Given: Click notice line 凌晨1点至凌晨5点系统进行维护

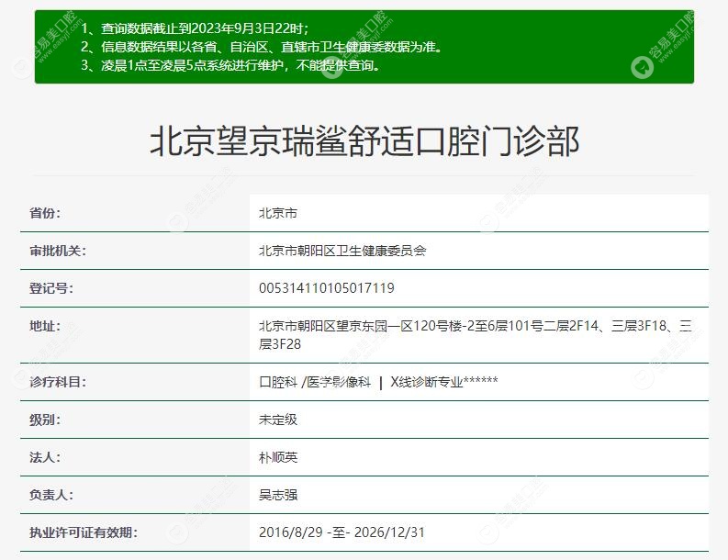Looking at the screenshot, I should click(230, 65).
